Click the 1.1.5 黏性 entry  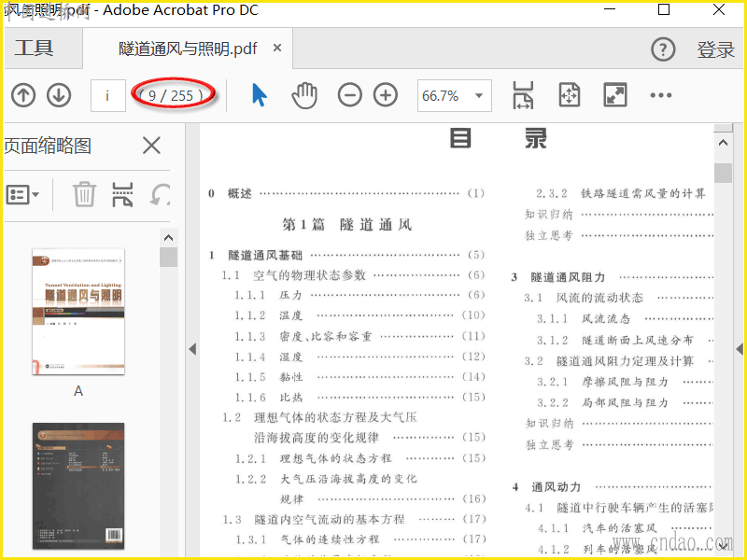[x=359, y=377]
